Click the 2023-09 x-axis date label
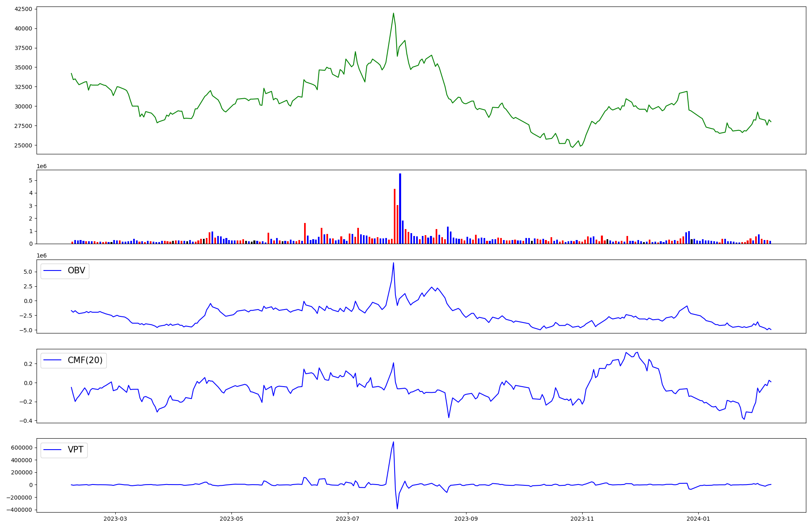 (x=466, y=518)
